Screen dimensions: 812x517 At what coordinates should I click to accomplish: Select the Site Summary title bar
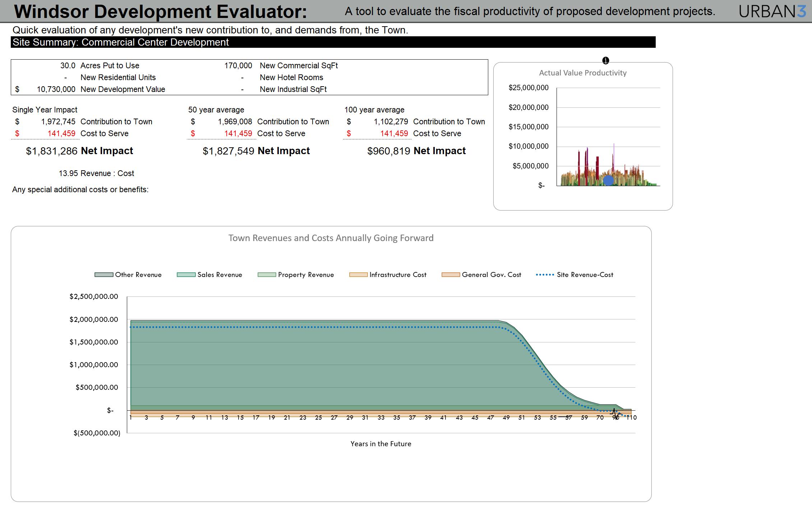333,42
